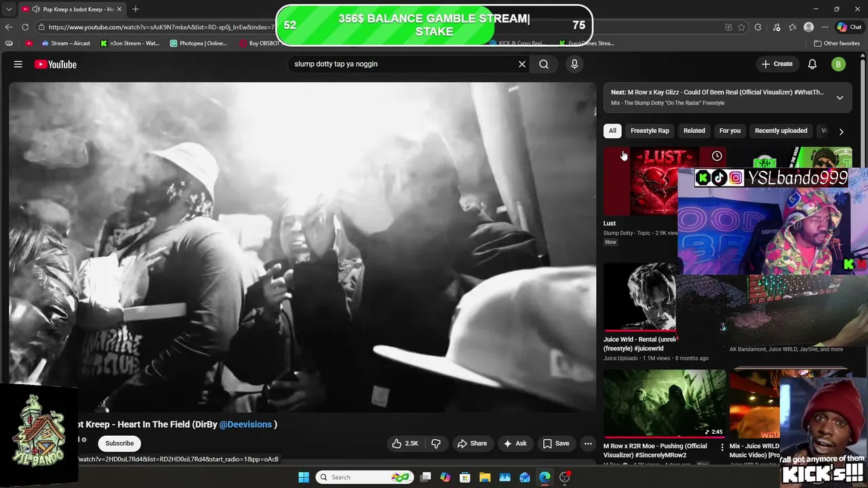Click the Windows taskbar search box

pyautogui.click(x=366, y=477)
